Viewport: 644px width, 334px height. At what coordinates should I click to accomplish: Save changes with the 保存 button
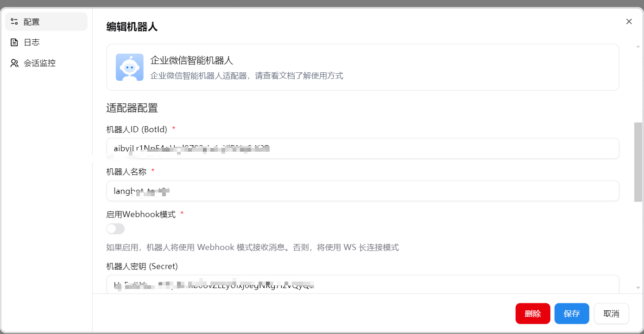click(572, 313)
